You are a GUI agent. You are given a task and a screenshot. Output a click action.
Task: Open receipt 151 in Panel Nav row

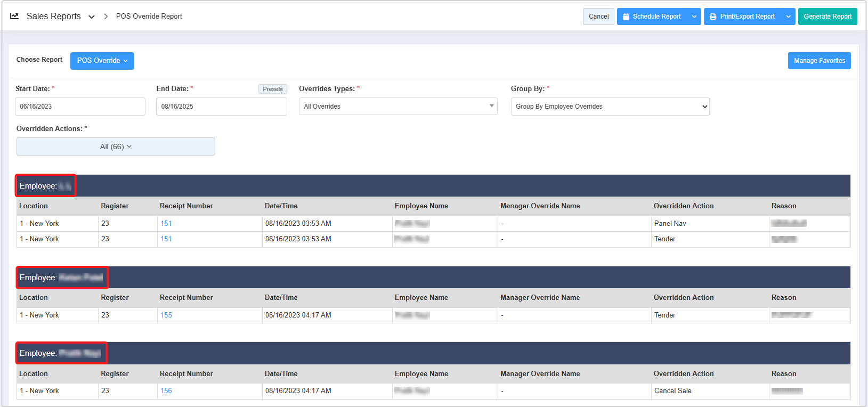tap(166, 224)
